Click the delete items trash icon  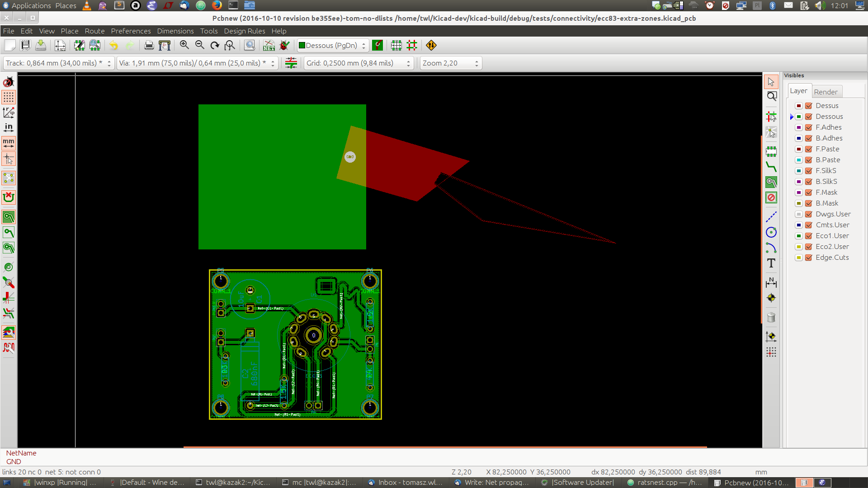tap(771, 317)
